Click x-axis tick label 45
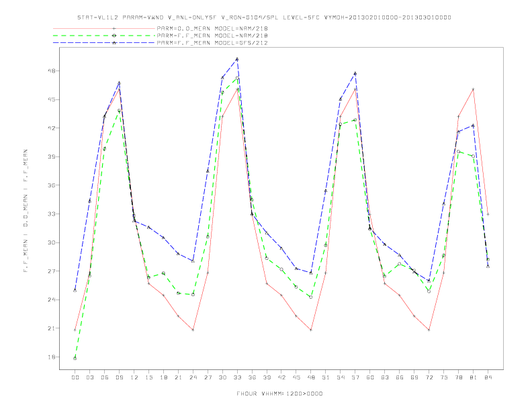This screenshot has width=532, height=411. (x=296, y=377)
